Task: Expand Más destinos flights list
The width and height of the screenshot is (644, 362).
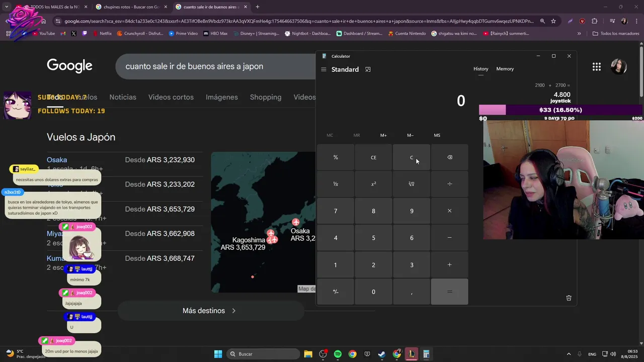Action: coord(210,311)
